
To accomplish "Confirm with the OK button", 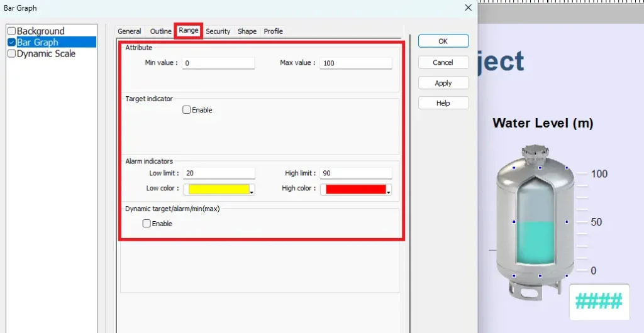I will [x=443, y=41].
